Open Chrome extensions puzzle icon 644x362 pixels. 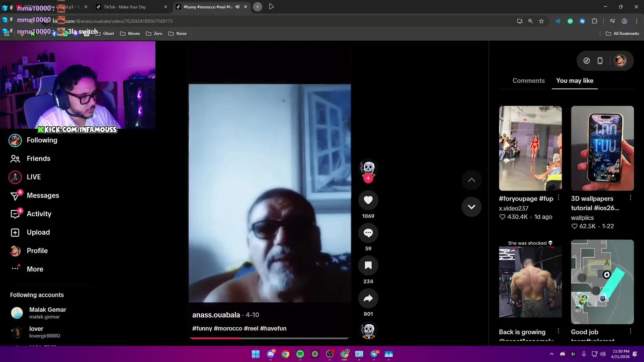[x=595, y=21]
